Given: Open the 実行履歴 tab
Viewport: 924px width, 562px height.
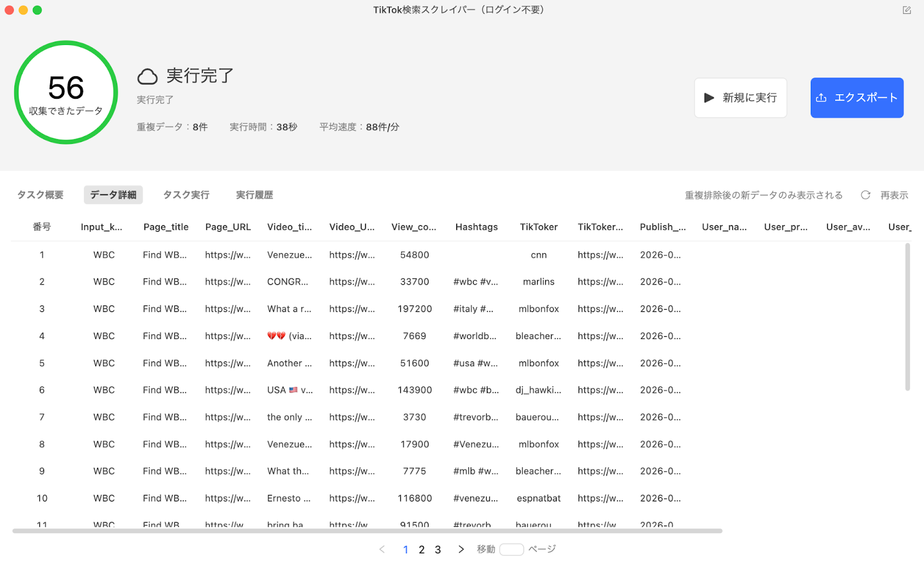Looking at the screenshot, I should [254, 195].
